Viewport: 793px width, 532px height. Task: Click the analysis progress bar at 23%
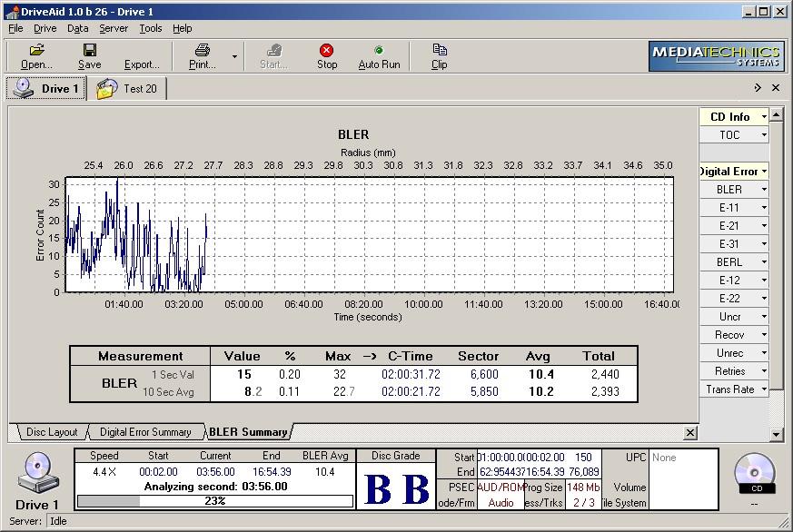(x=215, y=500)
